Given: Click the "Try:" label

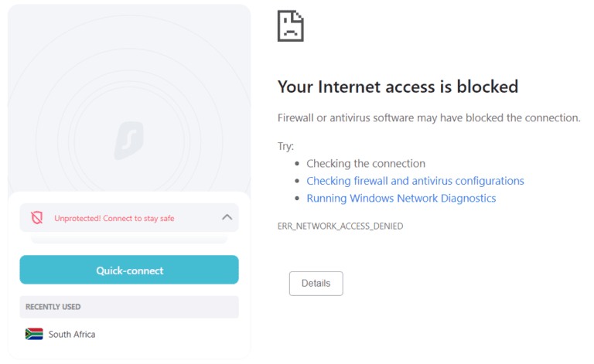Looking at the screenshot, I should [x=285, y=146].
